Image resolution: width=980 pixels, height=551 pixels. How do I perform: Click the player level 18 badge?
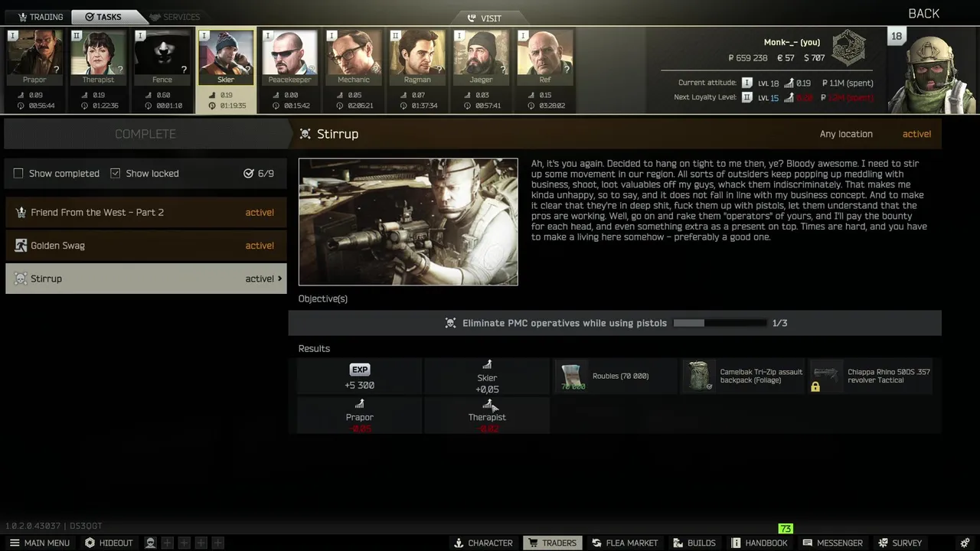tap(897, 37)
